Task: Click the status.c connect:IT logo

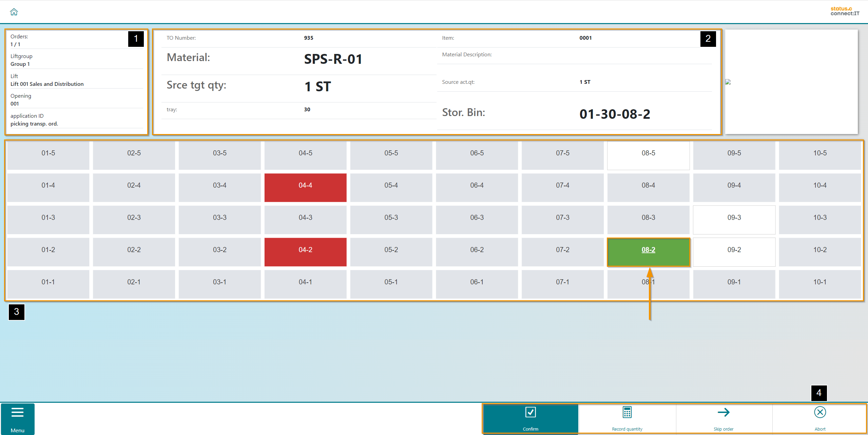Action: (x=845, y=11)
